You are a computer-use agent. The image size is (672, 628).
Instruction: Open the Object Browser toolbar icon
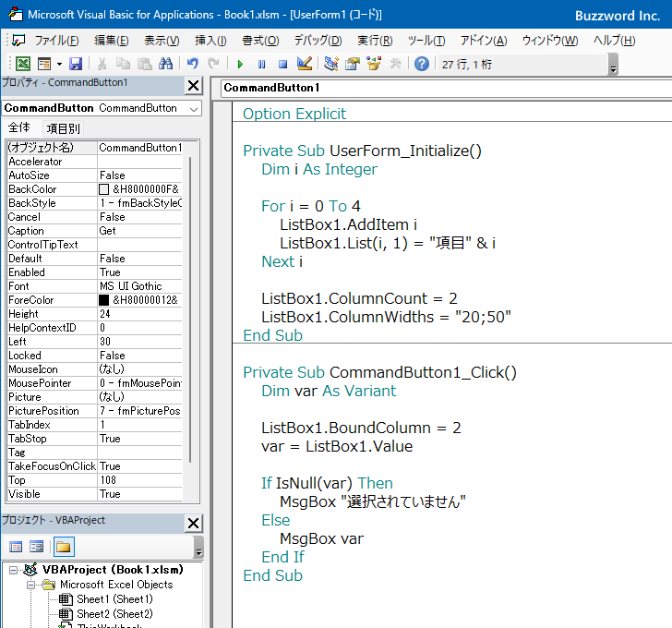[374, 64]
